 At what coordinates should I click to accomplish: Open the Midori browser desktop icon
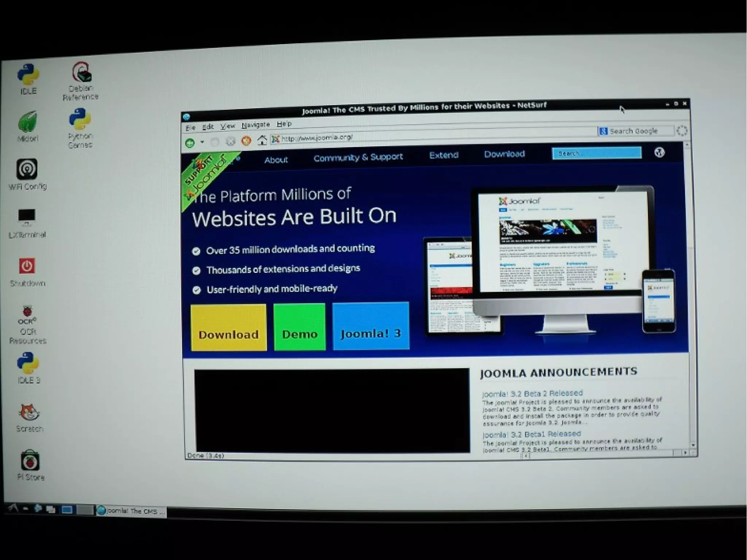click(x=27, y=123)
